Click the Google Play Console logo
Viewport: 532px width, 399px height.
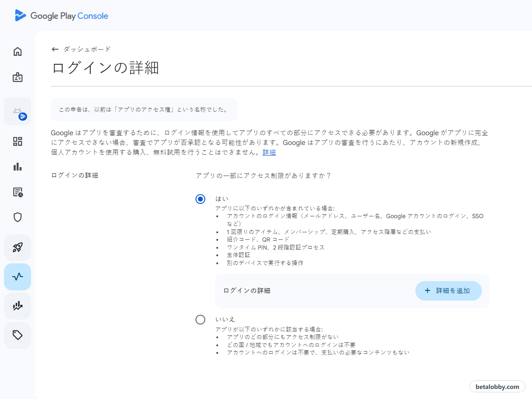61,16
